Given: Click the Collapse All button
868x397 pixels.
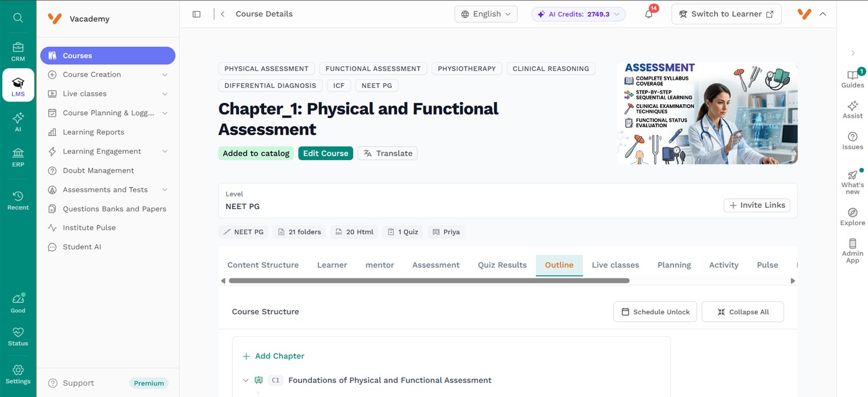Looking at the screenshot, I should [743, 312].
